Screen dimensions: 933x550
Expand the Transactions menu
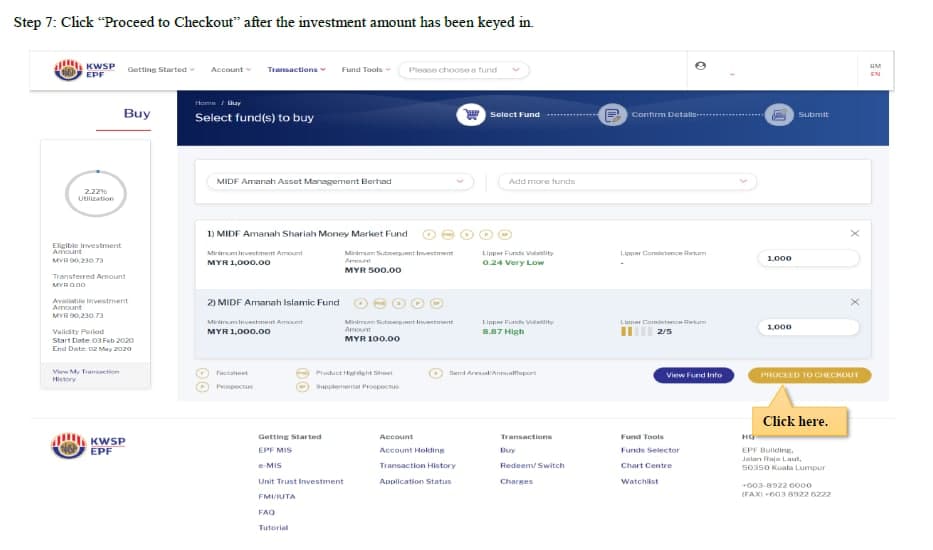click(296, 70)
